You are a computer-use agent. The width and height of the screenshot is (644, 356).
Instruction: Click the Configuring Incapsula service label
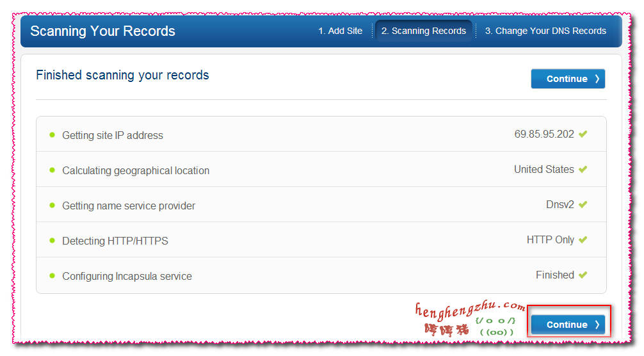(127, 276)
